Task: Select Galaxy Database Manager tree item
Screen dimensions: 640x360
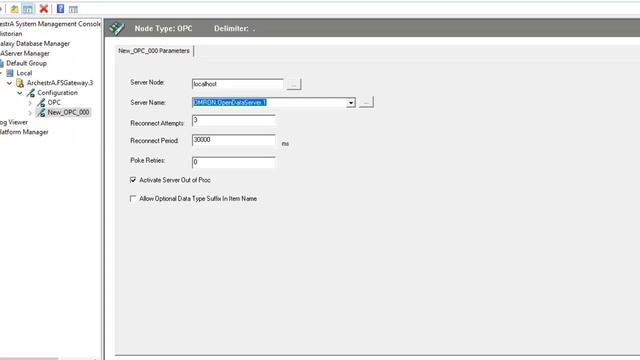Action: pyautogui.click(x=35, y=44)
